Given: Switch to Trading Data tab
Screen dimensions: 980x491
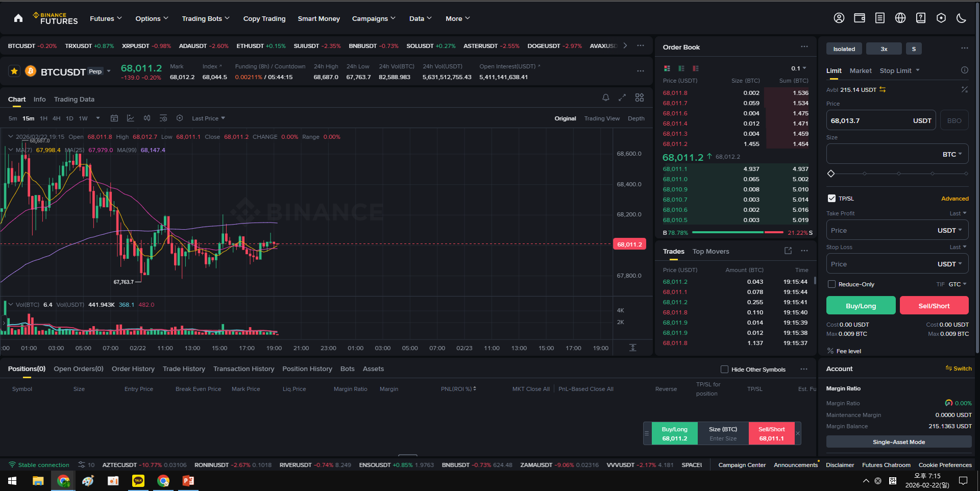Looking at the screenshot, I should tap(74, 99).
